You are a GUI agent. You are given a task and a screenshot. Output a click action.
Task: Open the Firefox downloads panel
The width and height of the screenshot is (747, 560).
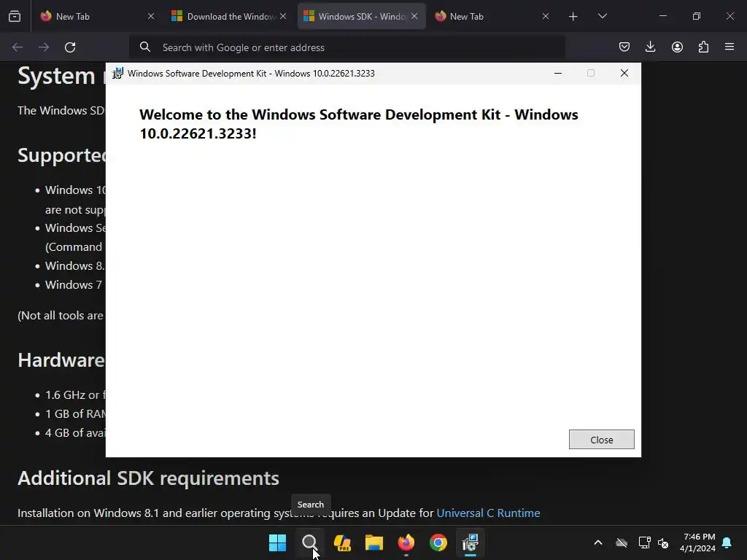[650, 47]
